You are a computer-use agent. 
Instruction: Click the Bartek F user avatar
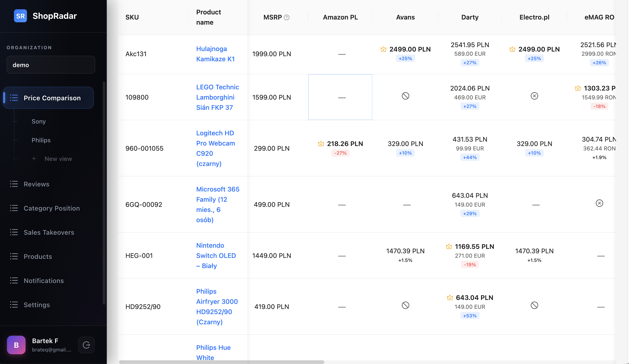click(16, 345)
